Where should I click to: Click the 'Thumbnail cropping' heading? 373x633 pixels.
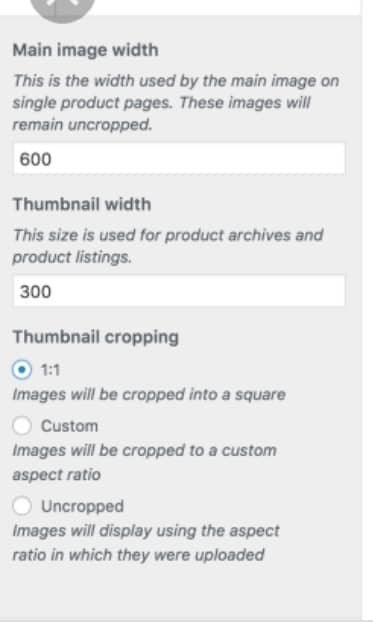point(96,337)
